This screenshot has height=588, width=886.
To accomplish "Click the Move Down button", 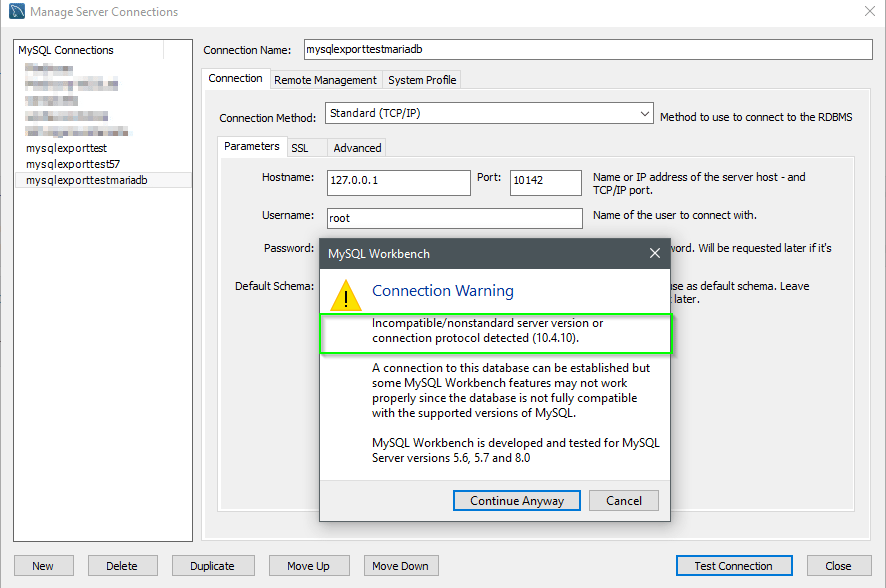I will click(x=401, y=566).
